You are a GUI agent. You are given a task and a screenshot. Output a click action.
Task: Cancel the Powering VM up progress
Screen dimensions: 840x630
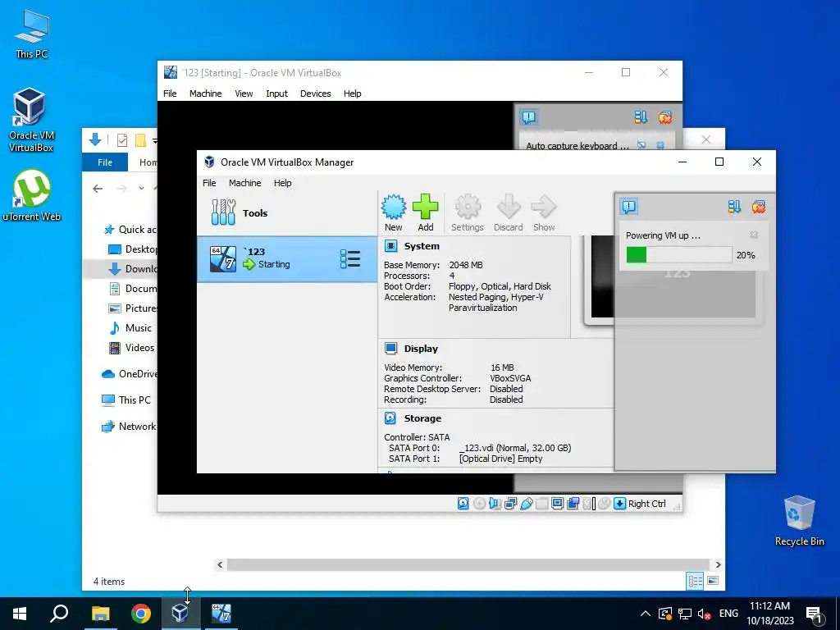754,235
